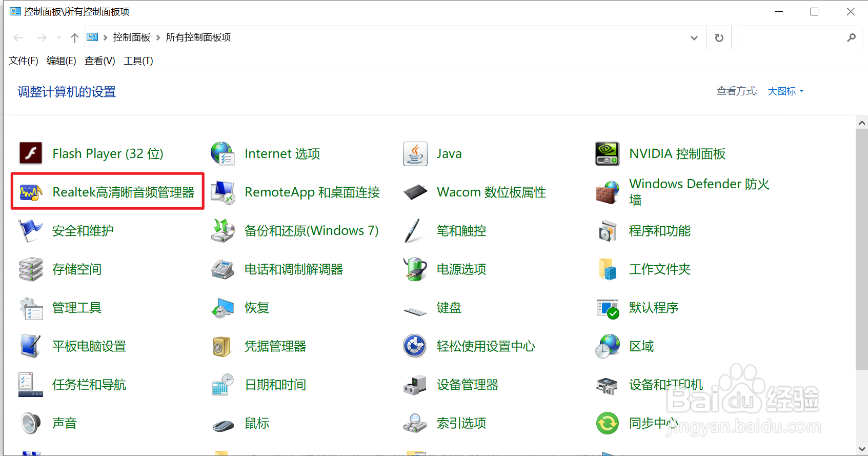The image size is (868, 456).
Task: Click the 控制面板 breadcrumb segment
Action: tap(132, 37)
